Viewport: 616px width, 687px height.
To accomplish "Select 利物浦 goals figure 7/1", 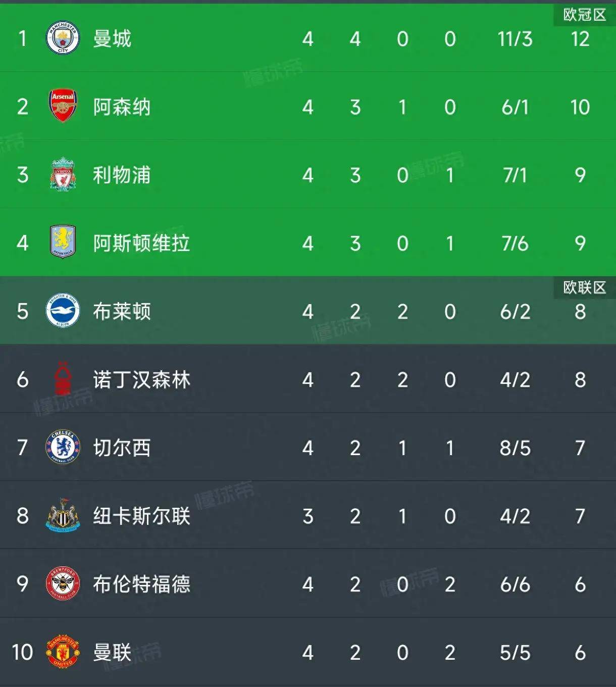I will [x=515, y=175].
